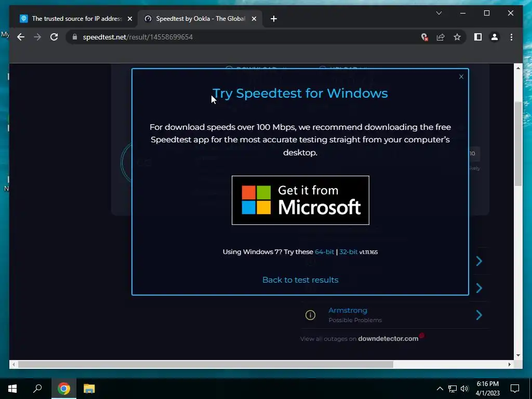532x399 pixels.
Task: Open the Windows notification center
Action: click(515, 389)
